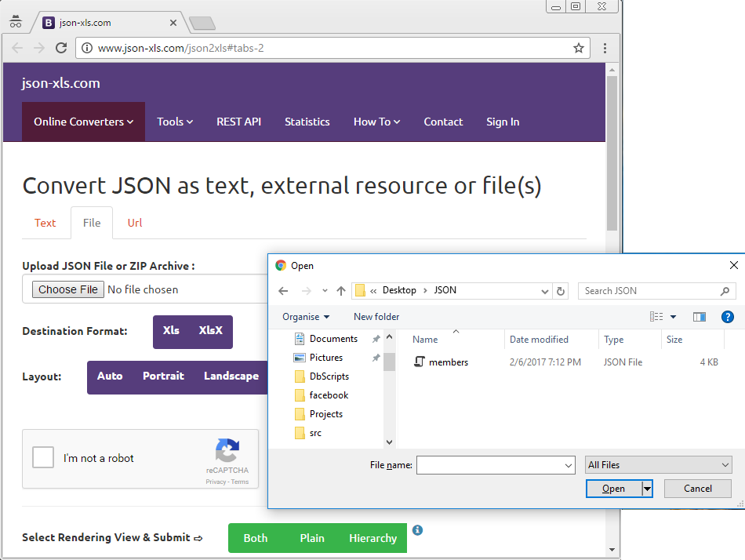Click the Choose File button
Image resolution: width=745 pixels, height=560 pixels.
(x=68, y=289)
